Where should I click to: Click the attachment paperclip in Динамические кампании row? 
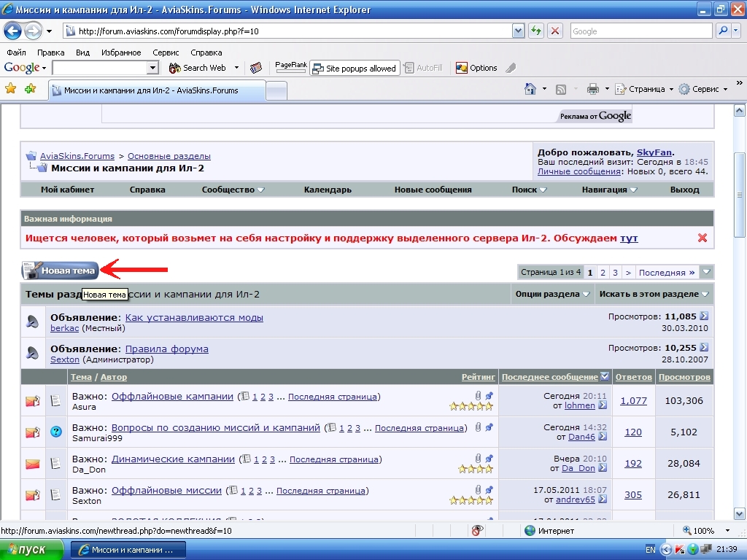[478, 459]
